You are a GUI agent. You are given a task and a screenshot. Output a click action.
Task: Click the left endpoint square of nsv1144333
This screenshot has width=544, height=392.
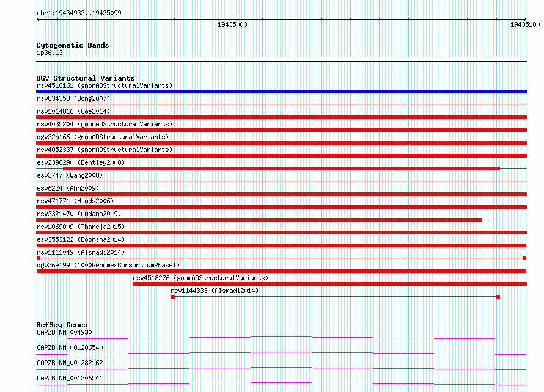click(x=173, y=297)
